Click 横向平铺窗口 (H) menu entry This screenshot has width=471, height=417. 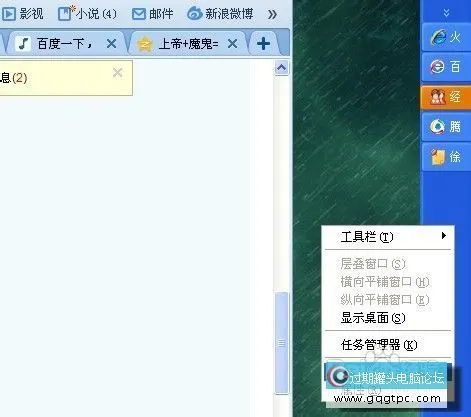[x=388, y=282]
